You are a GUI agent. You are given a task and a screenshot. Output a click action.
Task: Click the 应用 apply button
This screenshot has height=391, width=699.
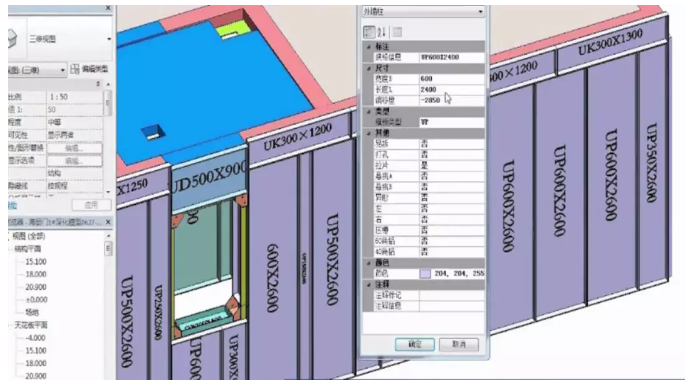(91, 205)
